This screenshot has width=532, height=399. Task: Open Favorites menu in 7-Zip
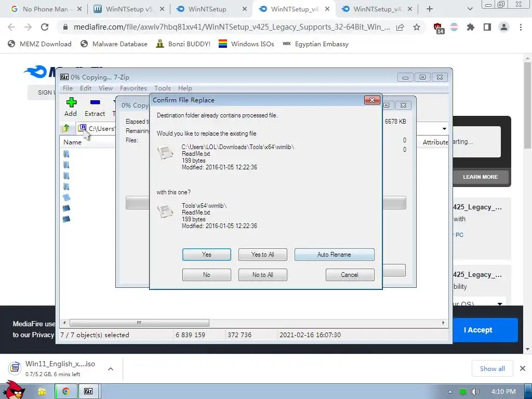point(134,88)
